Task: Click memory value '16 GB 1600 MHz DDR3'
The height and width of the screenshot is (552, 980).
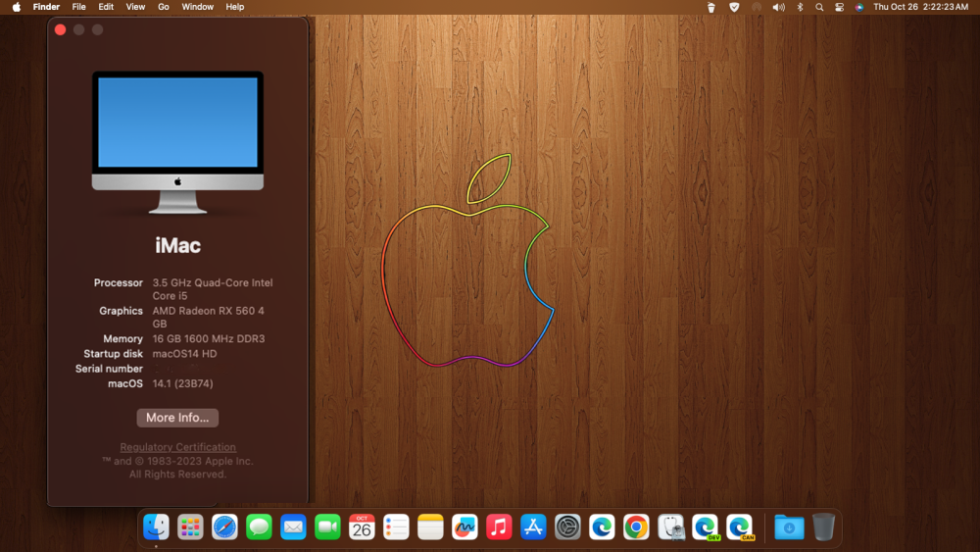Action: click(209, 339)
